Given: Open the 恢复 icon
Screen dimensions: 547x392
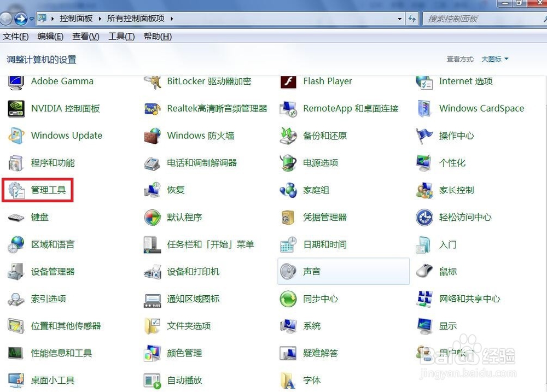Looking at the screenshot, I should point(153,190).
